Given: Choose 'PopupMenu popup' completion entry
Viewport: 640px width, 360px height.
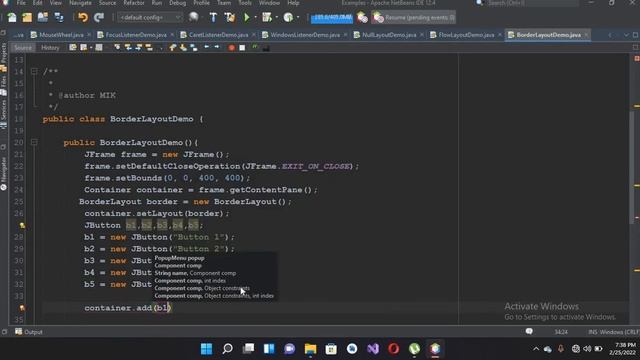Looking at the screenshot, I should tap(180, 258).
